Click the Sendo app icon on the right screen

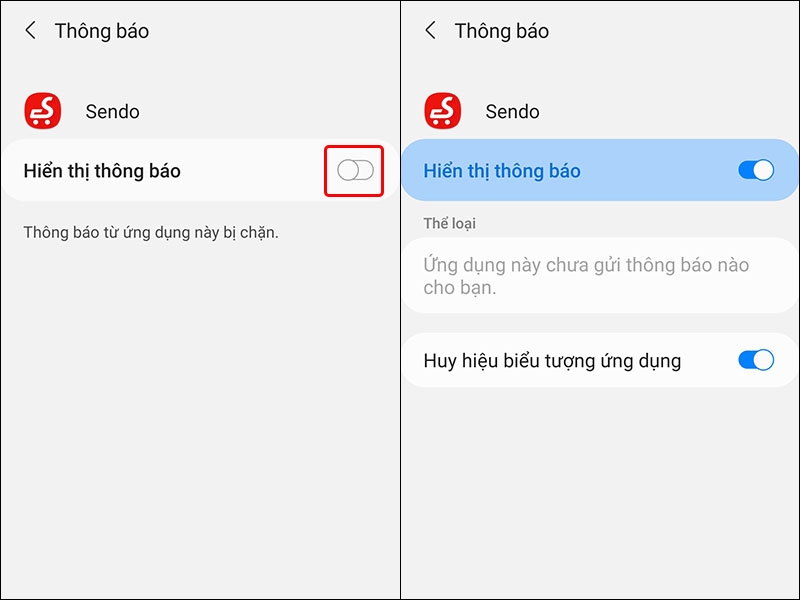[444, 111]
